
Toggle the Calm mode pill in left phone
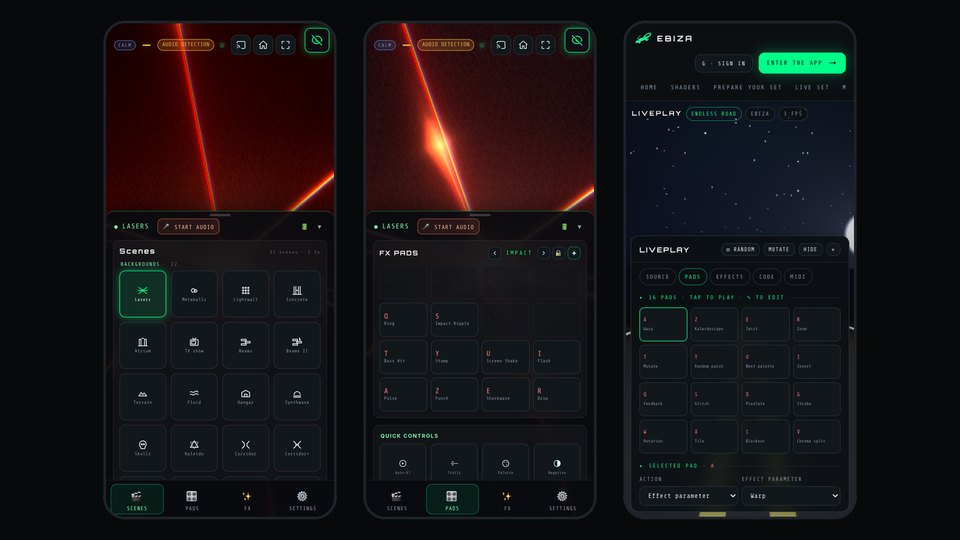[x=125, y=45]
